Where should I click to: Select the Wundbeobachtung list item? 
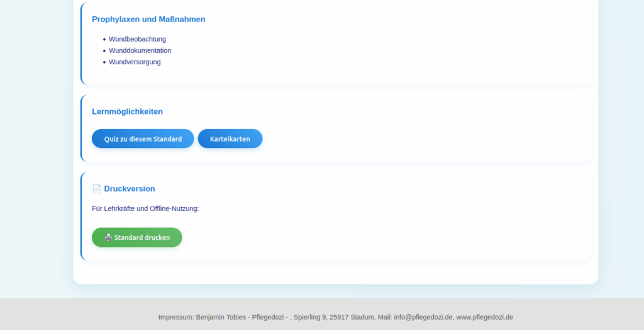137,39
